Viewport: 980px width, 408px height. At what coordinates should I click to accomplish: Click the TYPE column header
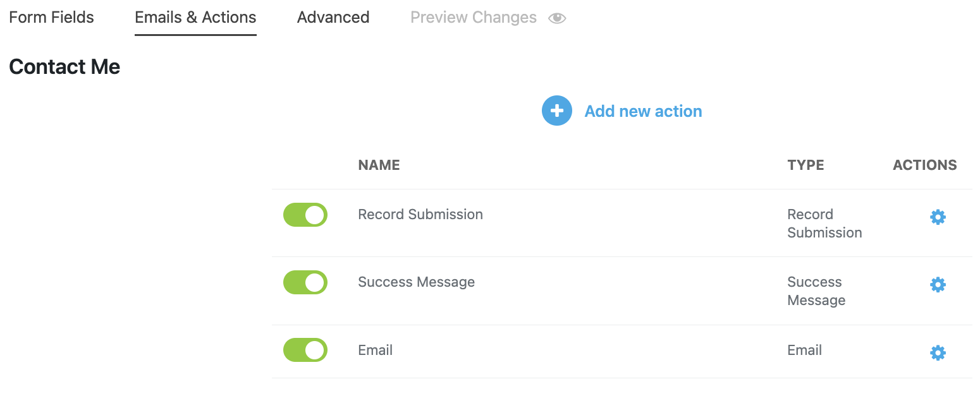pos(805,165)
